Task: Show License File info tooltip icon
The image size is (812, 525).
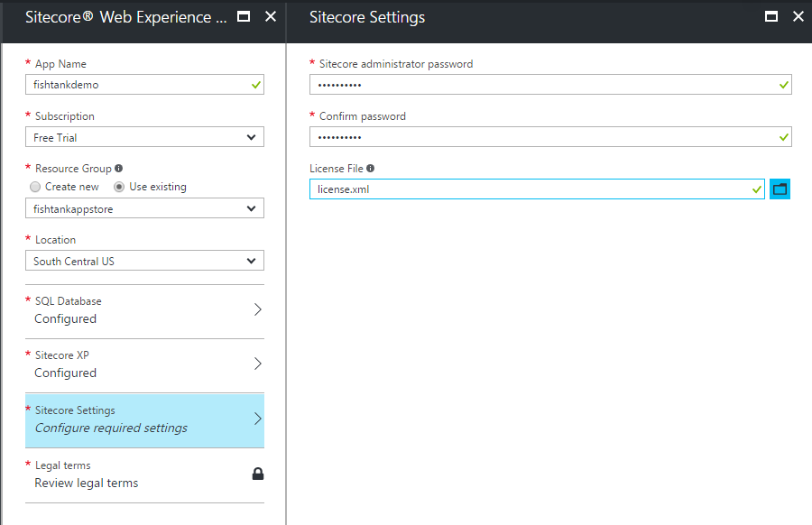Action: pos(370,169)
